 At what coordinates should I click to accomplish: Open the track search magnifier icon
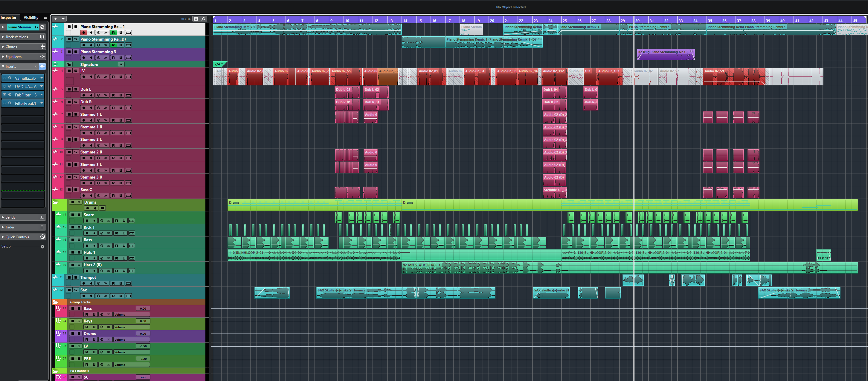pyautogui.click(x=203, y=19)
